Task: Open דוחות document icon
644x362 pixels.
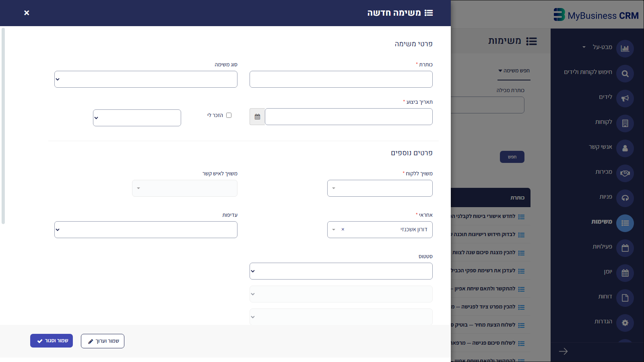Action: pyautogui.click(x=625, y=298)
